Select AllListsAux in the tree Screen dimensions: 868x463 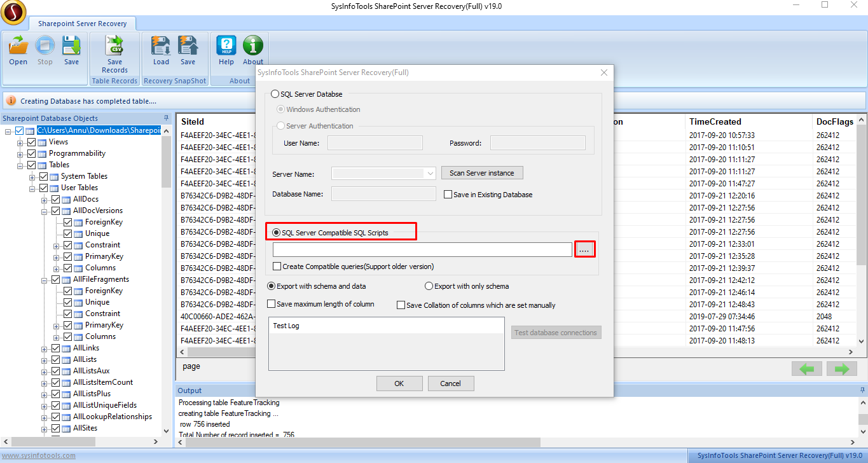(x=92, y=371)
